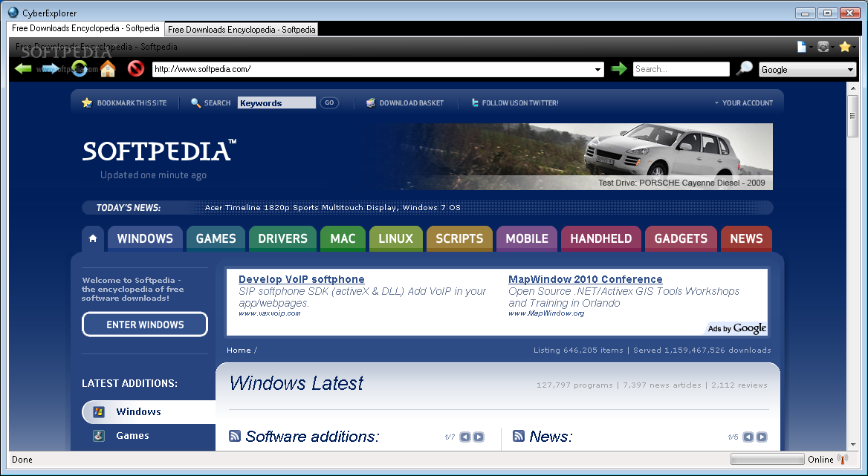This screenshot has width=868, height=476.
Task: Open the Develop VoIP softphone ad link
Action: [x=302, y=279]
